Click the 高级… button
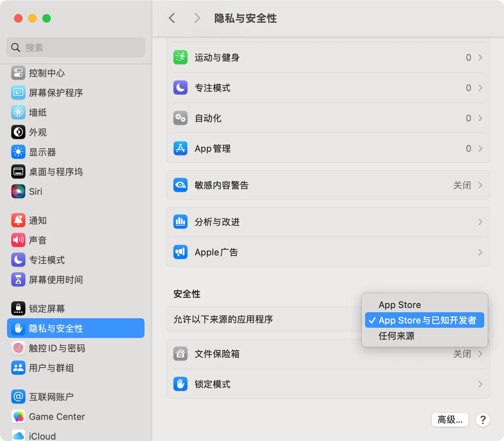504x441 pixels. (450, 419)
